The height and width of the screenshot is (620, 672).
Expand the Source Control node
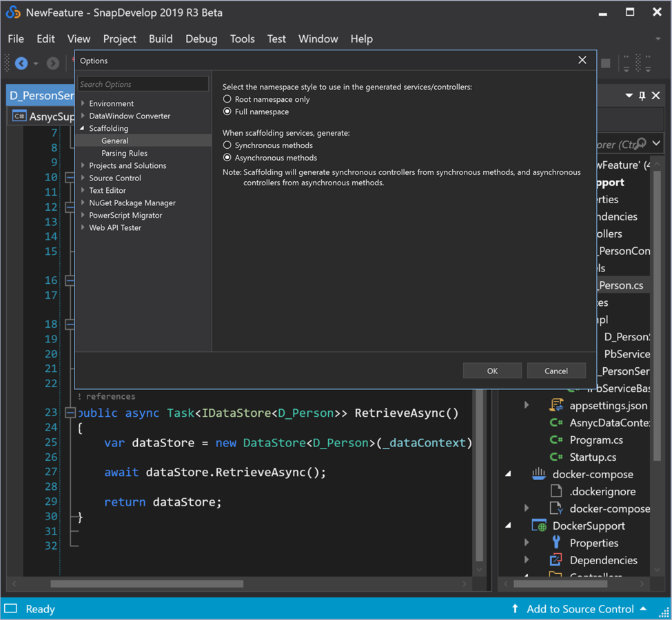point(83,178)
